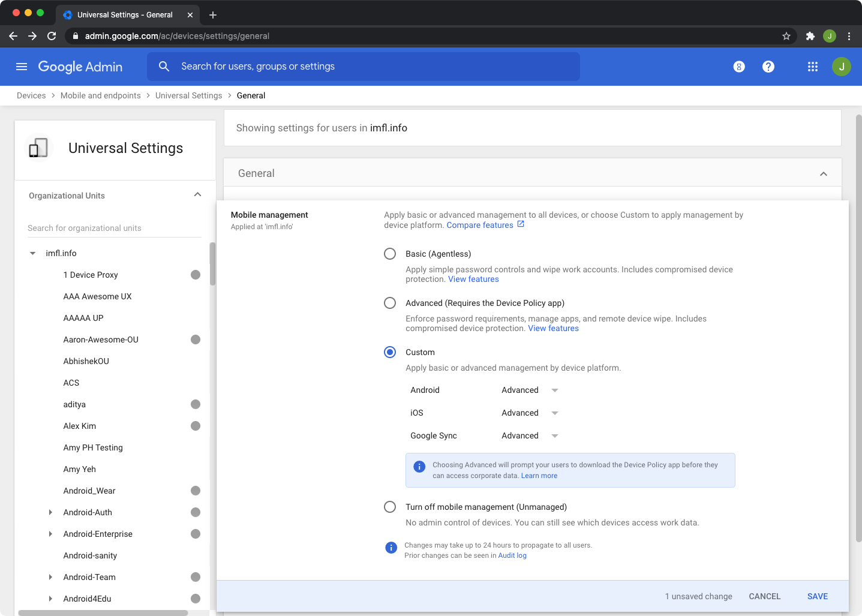Click the org units vertical scrollbar
This screenshot has height=616, width=862.
212,264
